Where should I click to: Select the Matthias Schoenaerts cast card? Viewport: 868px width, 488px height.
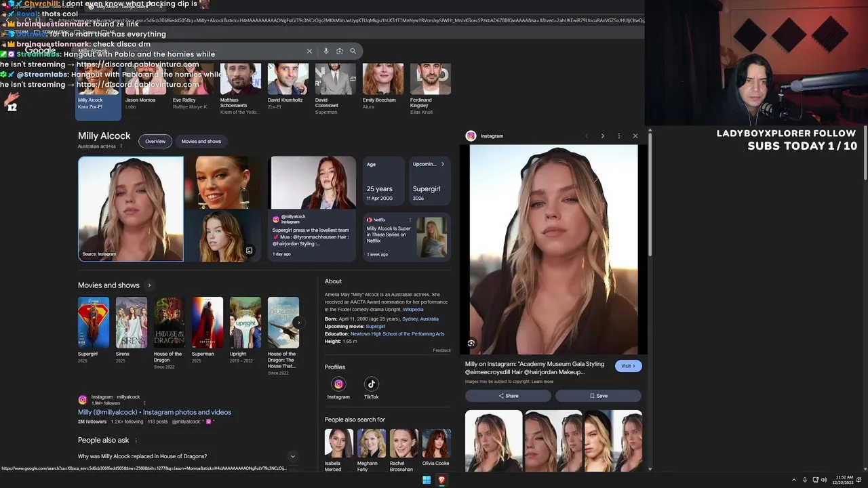(240, 88)
